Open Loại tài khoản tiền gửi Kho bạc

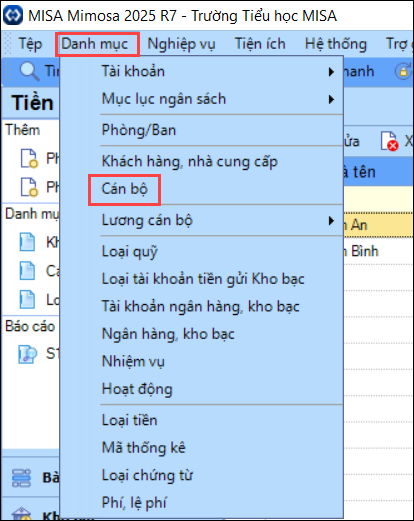pos(202,279)
